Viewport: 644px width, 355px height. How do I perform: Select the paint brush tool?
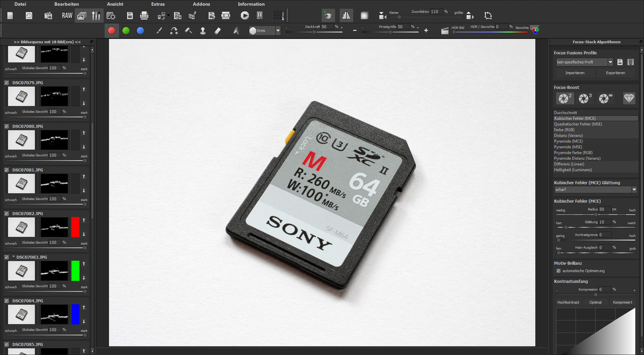click(x=159, y=31)
